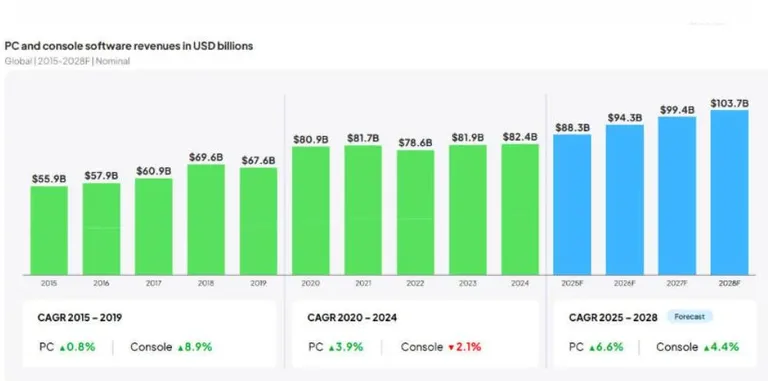Click the $67.6B value label
Screen dimensions: 768x381
(x=259, y=160)
